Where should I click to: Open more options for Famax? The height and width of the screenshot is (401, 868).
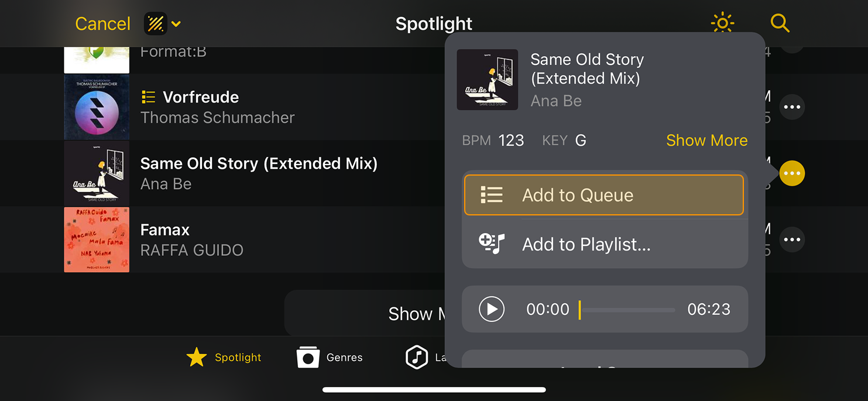(792, 239)
